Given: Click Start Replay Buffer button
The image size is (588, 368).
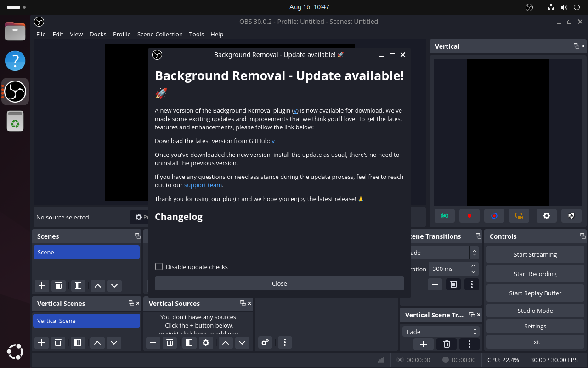Looking at the screenshot, I should [535, 293].
